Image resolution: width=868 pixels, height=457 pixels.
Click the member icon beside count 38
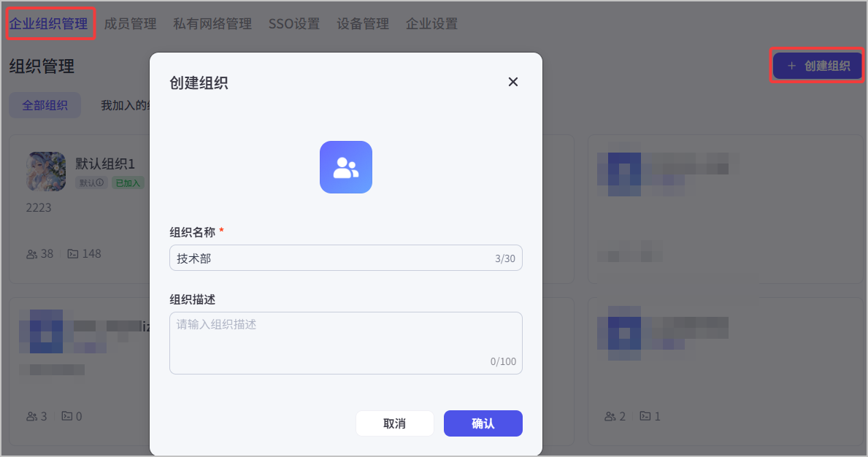(31, 254)
